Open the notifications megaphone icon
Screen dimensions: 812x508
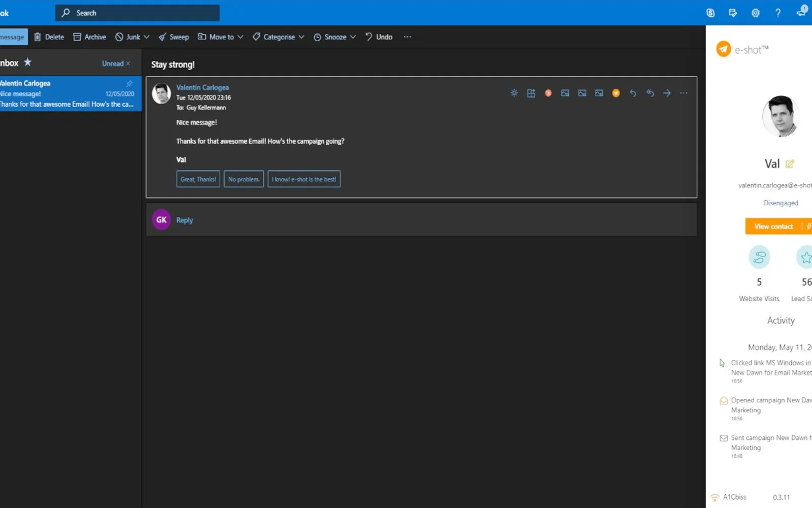point(801,11)
